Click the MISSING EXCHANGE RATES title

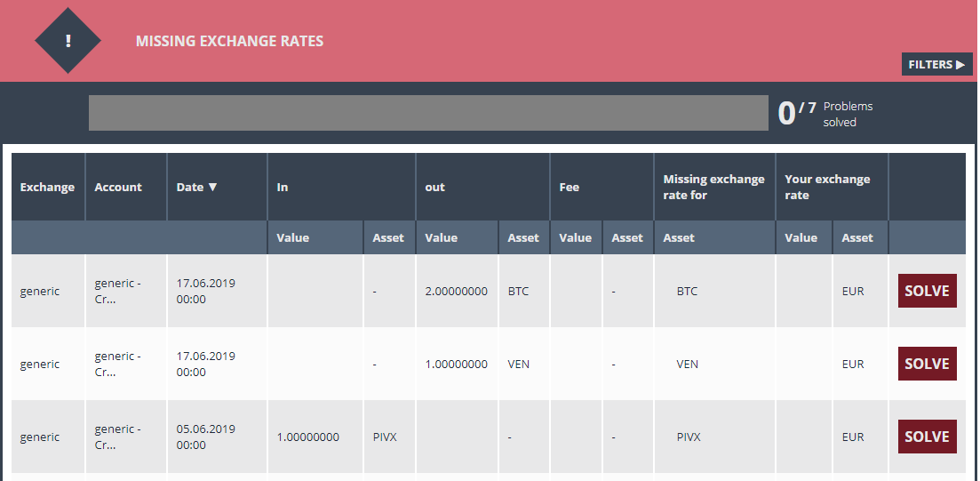coord(229,41)
